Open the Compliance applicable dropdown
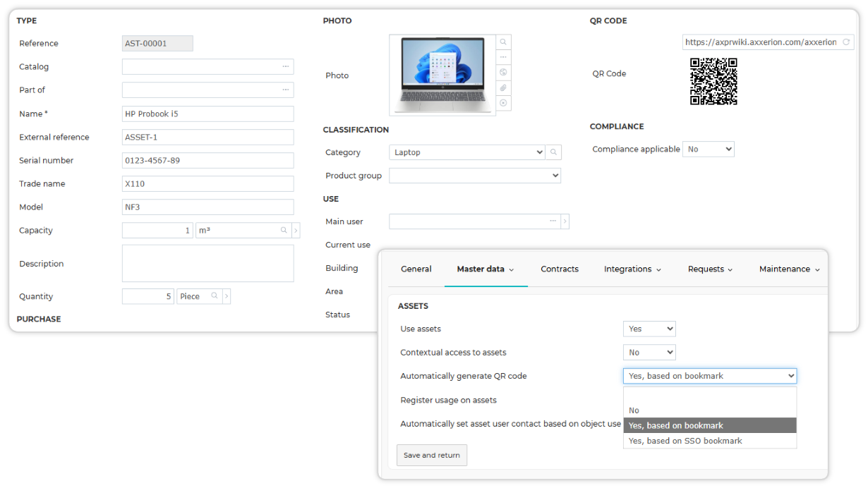Viewport: 868px width, 488px height. click(709, 150)
